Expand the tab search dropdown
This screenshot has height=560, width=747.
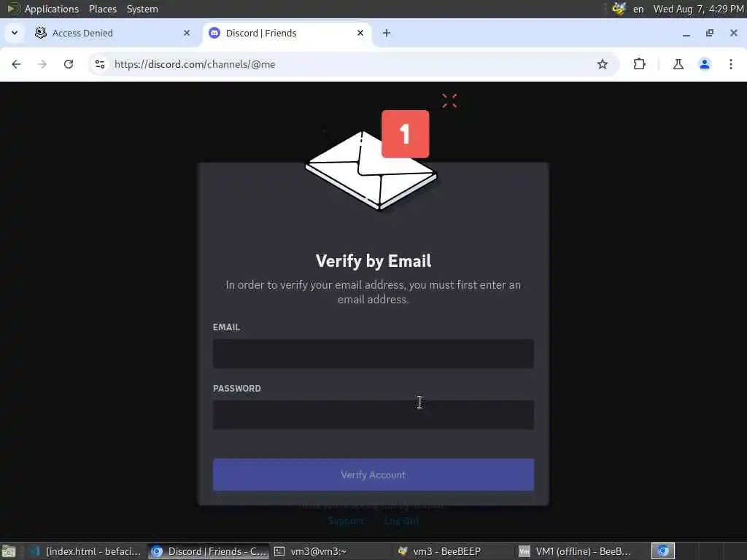point(15,33)
